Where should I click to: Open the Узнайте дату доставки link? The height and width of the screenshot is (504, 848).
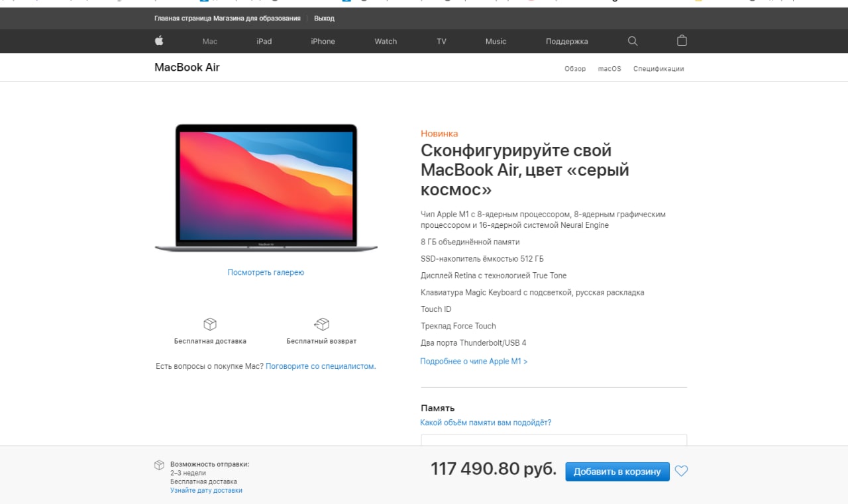pos(206,491)
